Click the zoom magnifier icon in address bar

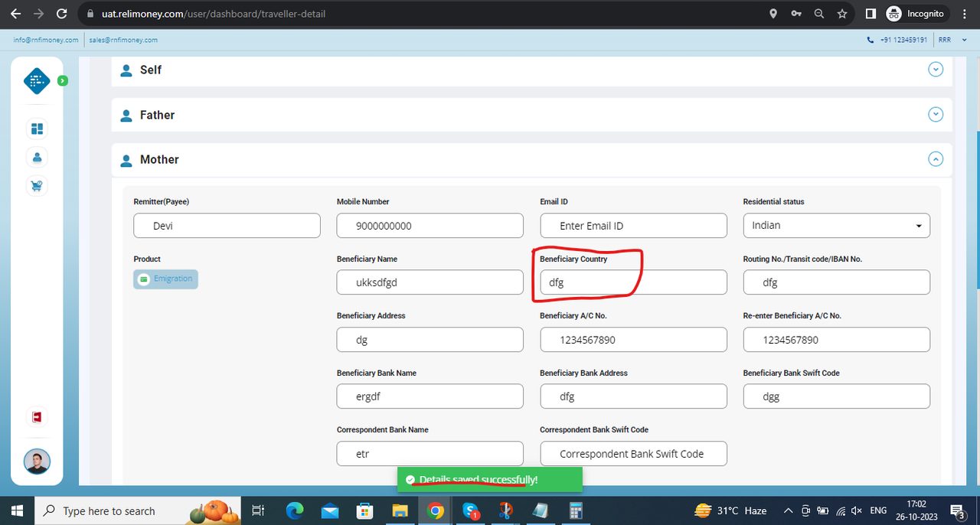tap(819, 14)
